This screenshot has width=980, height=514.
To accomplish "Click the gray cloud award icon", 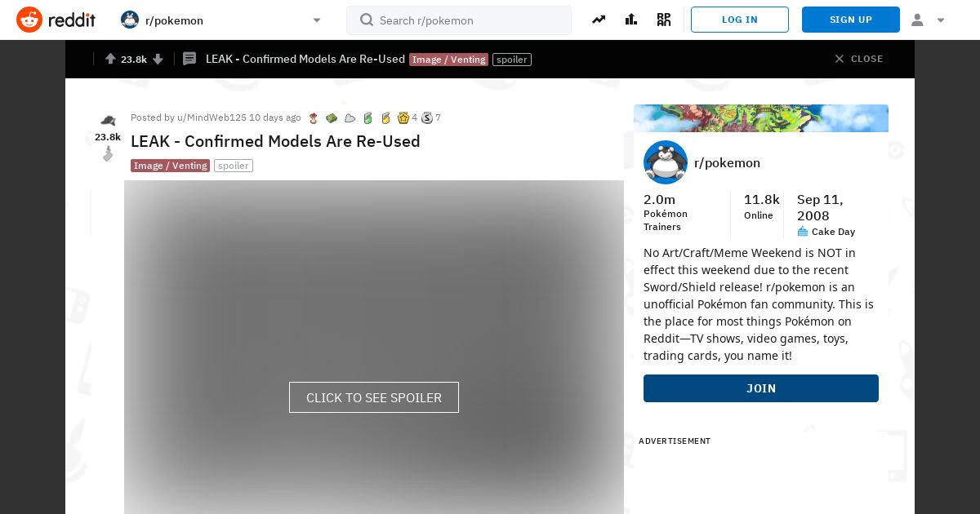I will (x=350, y=118).
